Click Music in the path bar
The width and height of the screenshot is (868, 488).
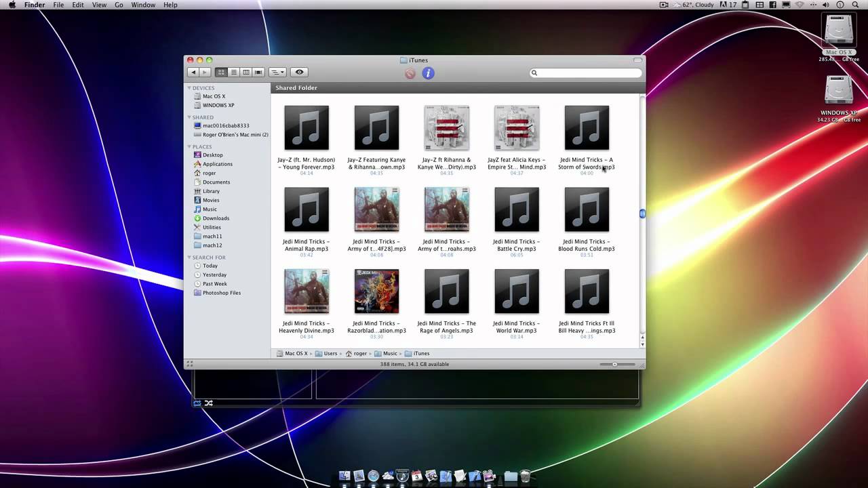click(x=386, y=353)
